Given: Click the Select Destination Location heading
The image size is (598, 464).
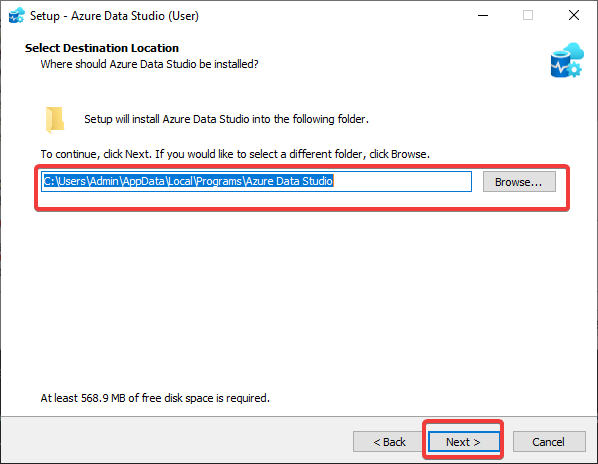Looking at the screenshot, I should pyautogui.click(x=102, y=48).
